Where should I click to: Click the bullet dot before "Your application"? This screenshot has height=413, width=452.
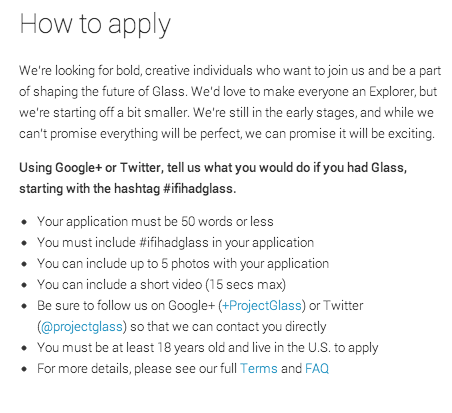24,222
